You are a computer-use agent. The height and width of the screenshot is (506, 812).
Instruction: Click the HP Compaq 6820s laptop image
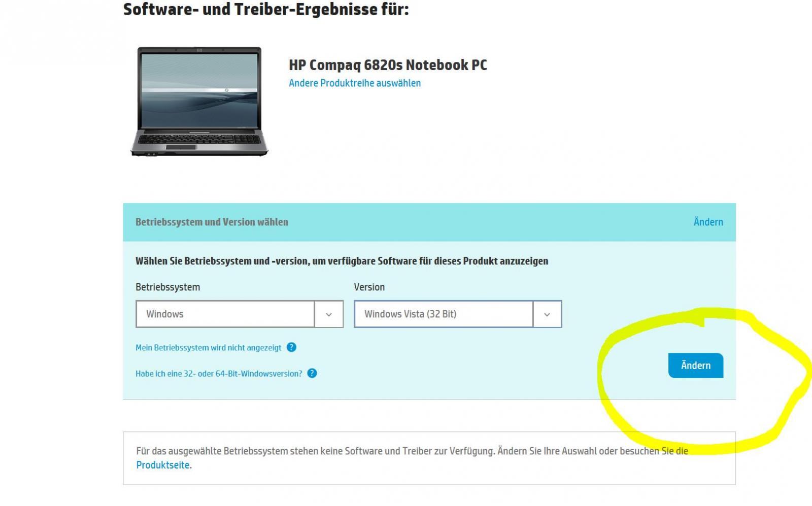pos(199,101)
